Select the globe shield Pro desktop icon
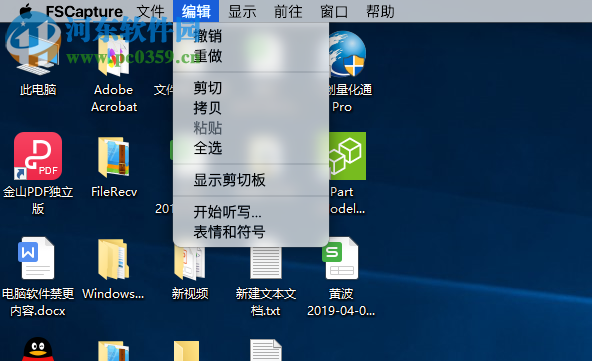Viewport: 592px width, 361px height. pyautogui.click(x=347, y=55)
